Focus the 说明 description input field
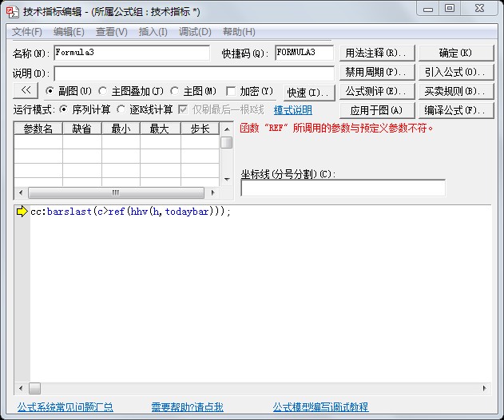Viewport: 504px width, 420px height. (x=194, y=73)
